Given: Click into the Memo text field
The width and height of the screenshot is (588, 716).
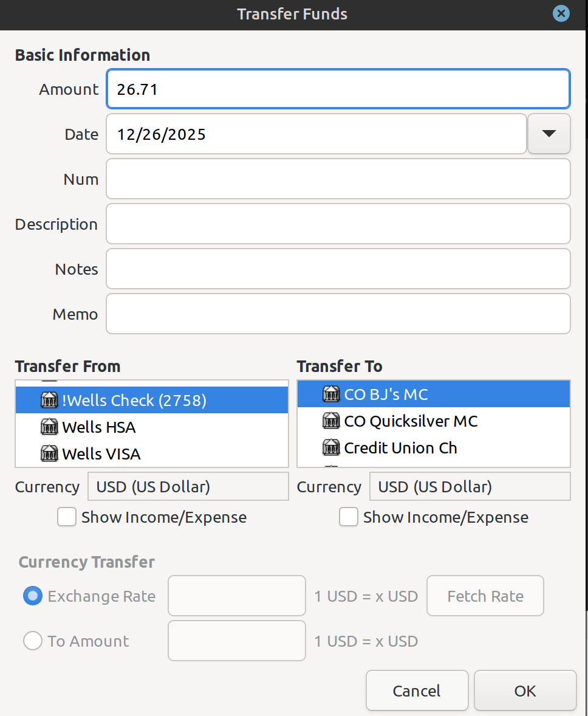Looking at the screenshot, I should 338,314.
